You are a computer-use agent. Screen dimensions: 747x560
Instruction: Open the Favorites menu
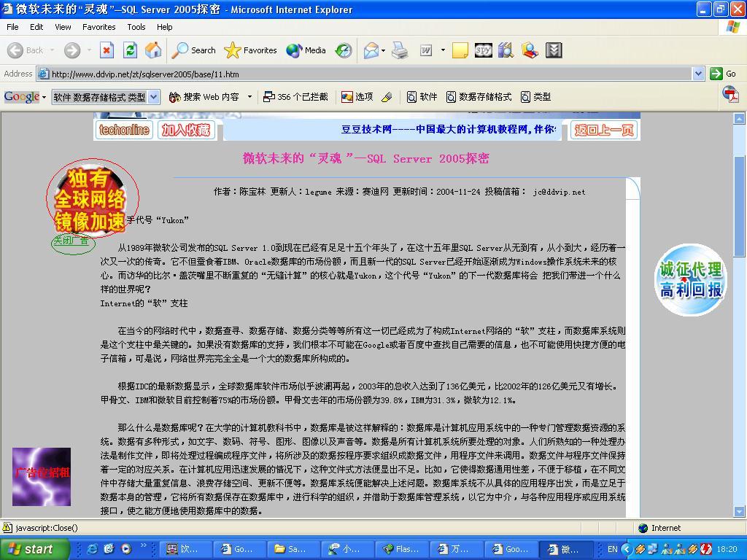point(99,27)
